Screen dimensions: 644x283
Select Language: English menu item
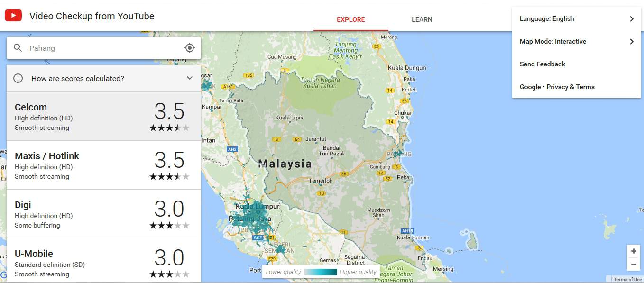point(577,19)
